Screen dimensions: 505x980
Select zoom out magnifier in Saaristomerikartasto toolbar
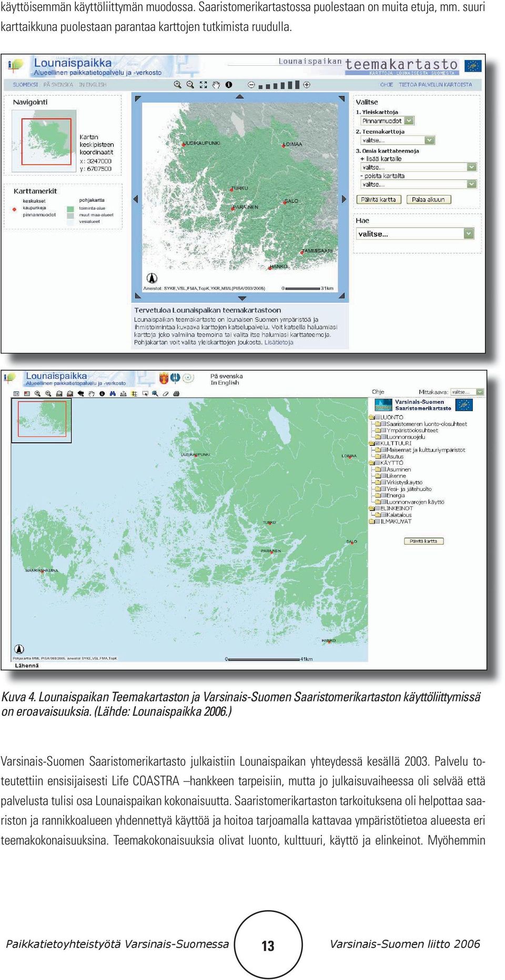click(48, 394)
